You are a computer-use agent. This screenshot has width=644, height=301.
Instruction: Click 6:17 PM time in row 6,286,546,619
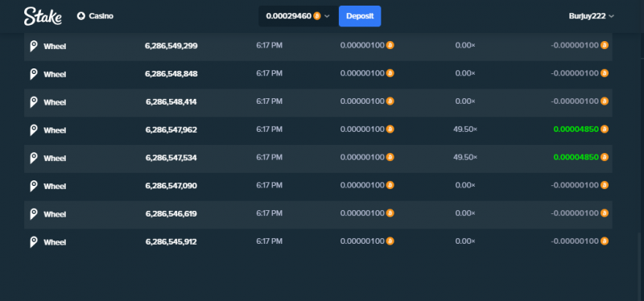tap(269, 213)
